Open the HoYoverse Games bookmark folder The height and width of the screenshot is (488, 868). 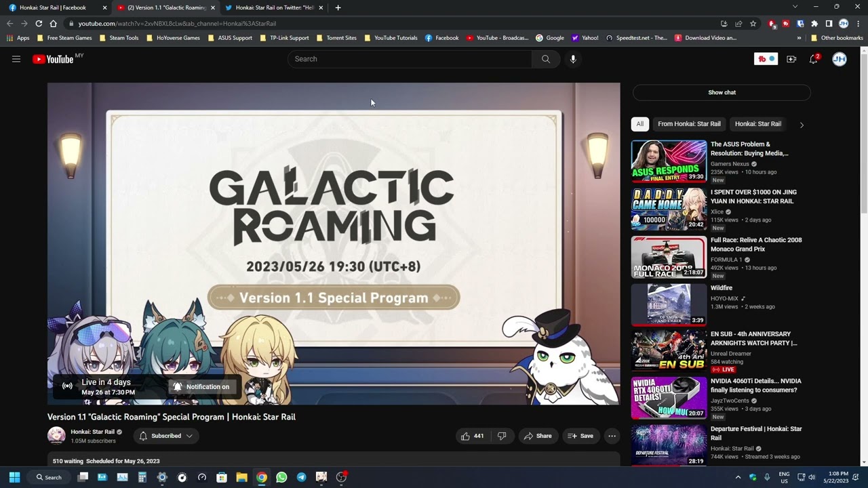(x=173, y=38)
